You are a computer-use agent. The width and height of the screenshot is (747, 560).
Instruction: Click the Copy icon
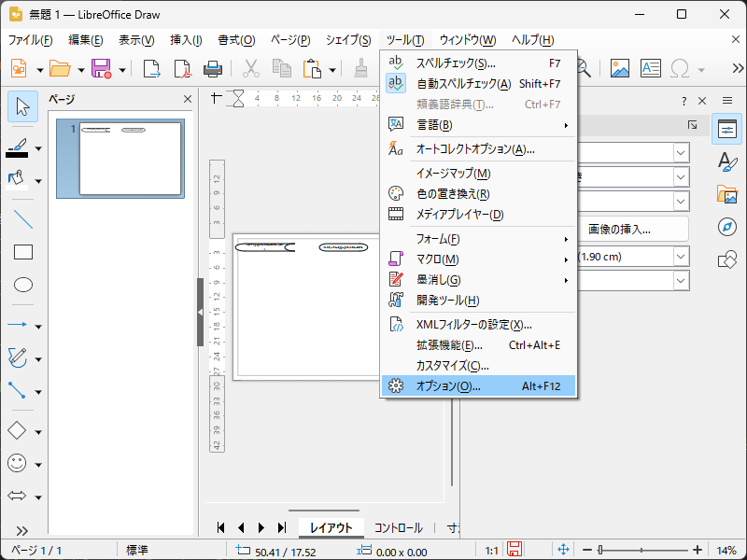point(282,69)
